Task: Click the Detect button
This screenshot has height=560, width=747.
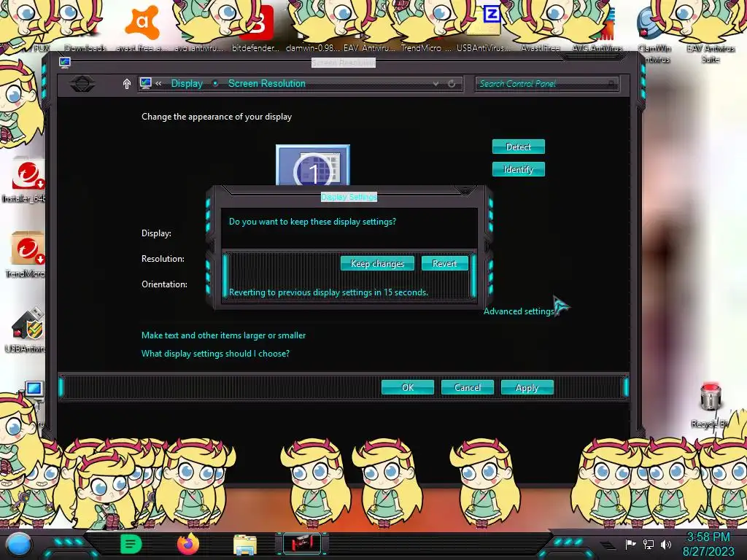Action: pyautogui.click(x=519, y=147)
